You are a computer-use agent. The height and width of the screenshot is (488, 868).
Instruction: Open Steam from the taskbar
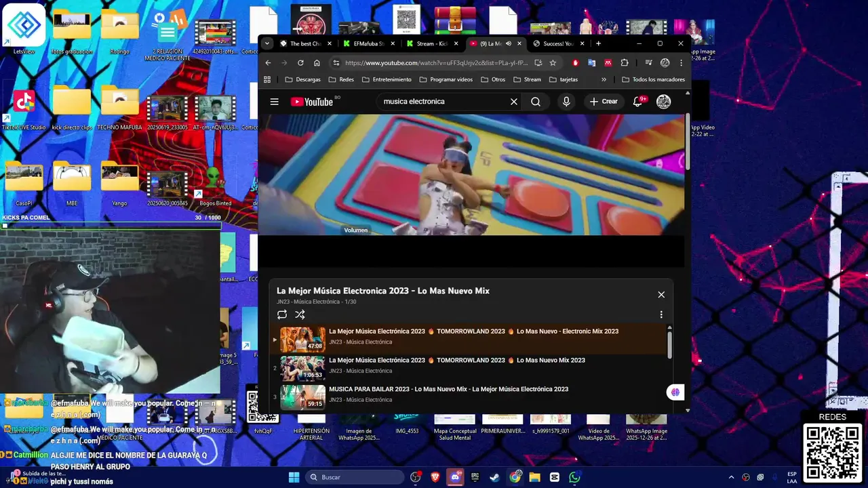[495, 477]
